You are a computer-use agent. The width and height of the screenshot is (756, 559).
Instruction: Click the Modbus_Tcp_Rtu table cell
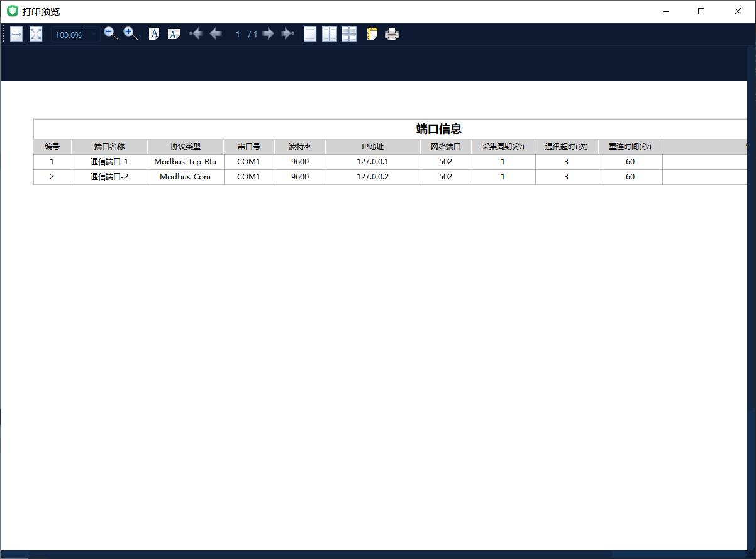pos(185,162)
